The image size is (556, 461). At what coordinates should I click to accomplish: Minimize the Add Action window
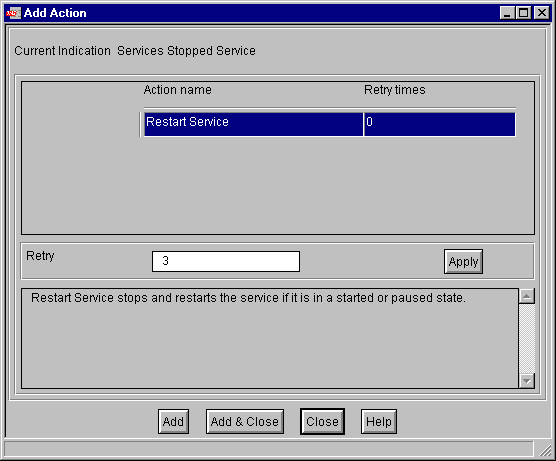click(507, 13)
